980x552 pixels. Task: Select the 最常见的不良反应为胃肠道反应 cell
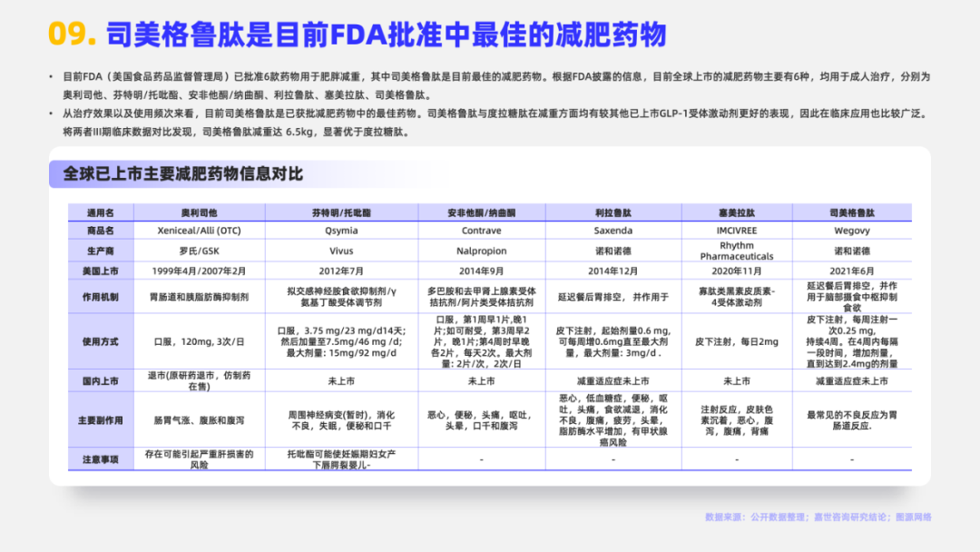click(852, 420)
